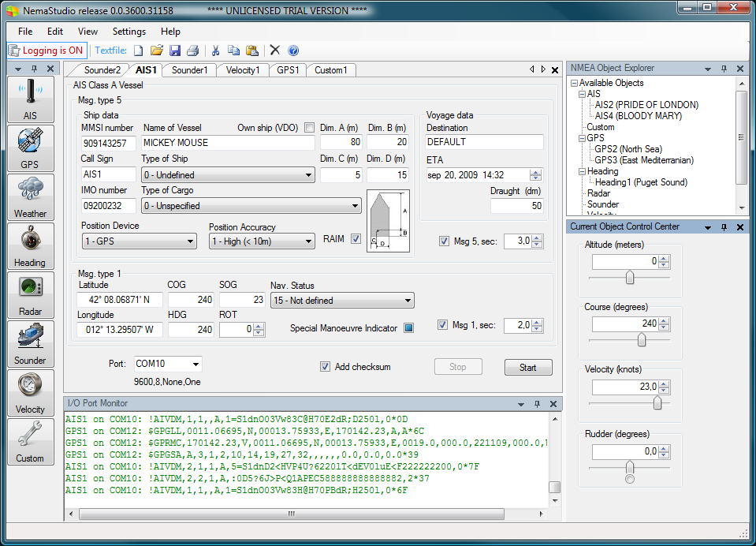Select the Sounder ship icon
Image resolution: width=756 pixels, height=546 pixels.
click(x=30, y=337)
